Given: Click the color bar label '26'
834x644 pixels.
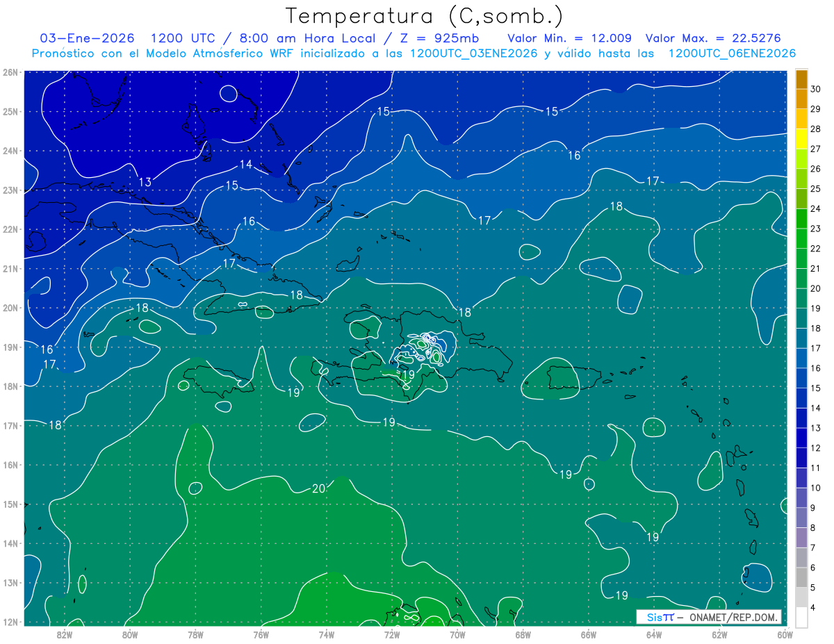Looking at the screenshot, I should pyautogui.click(x=816, y=168).
